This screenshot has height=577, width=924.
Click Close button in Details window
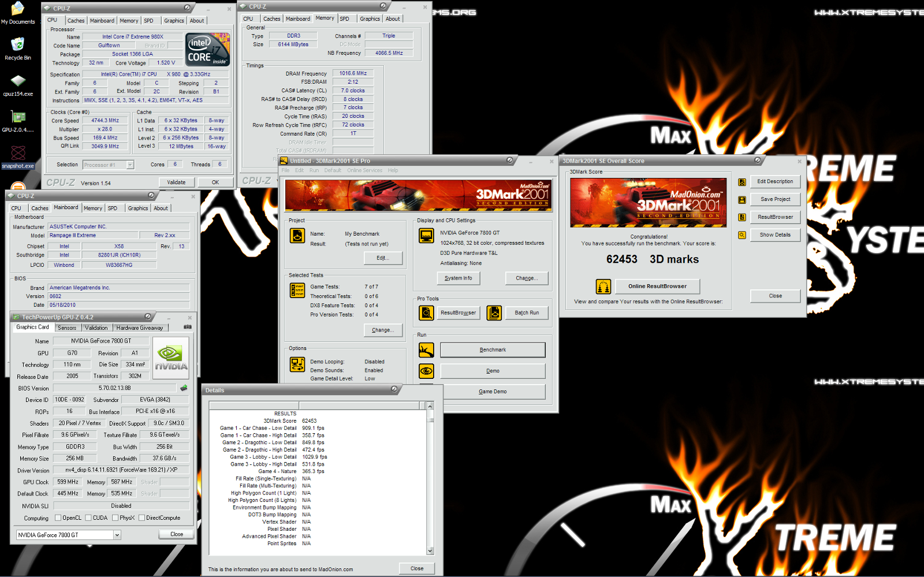417,568
